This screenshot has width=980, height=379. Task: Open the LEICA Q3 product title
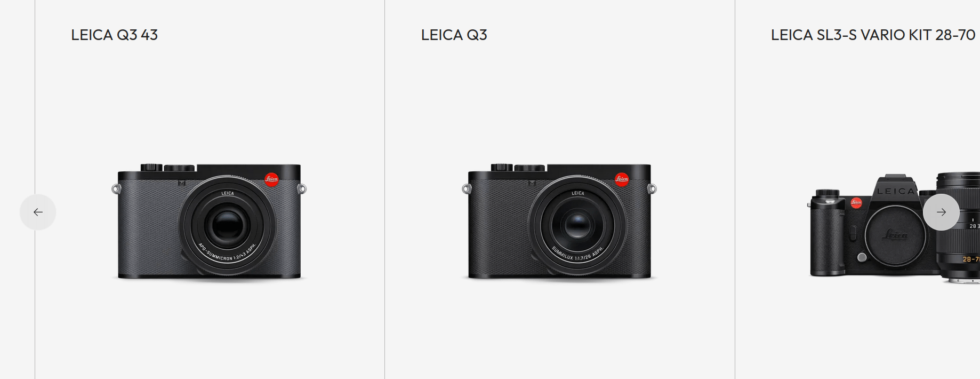pos(454,35)
